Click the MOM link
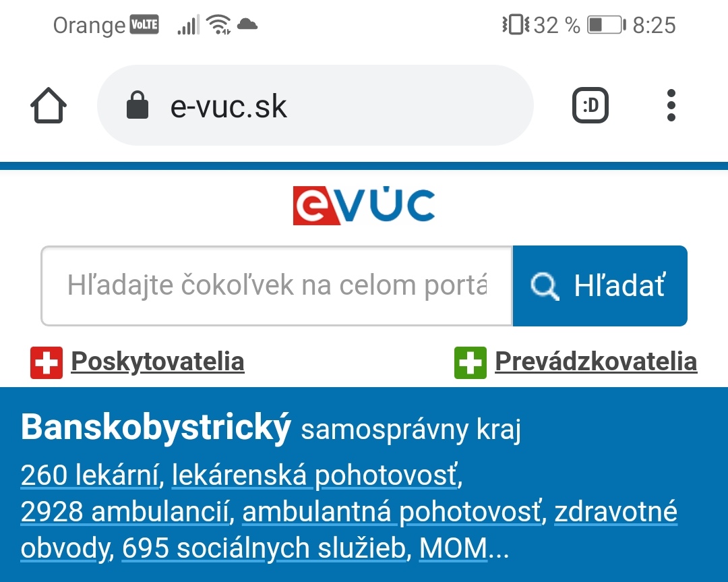728x582 pixels. click(x=453, y=548)
